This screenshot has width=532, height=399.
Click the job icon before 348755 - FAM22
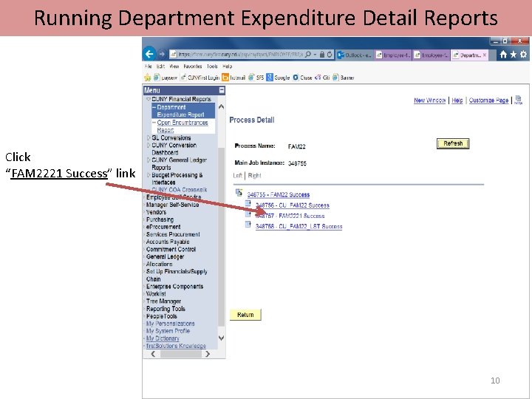(x=239, y=193)
